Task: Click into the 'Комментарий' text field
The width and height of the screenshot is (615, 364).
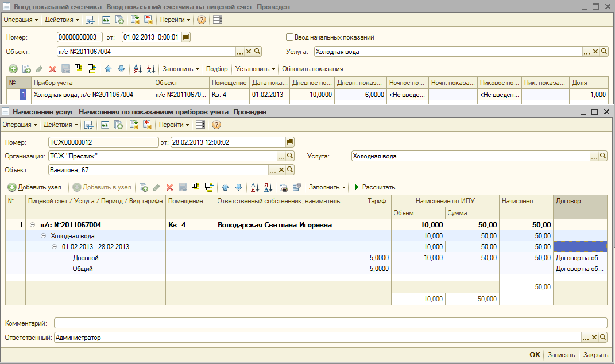Action: (x=330, y=323)
